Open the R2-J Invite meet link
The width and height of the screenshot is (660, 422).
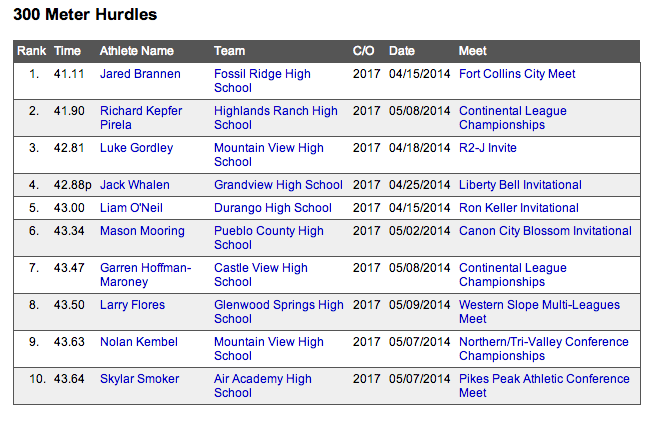(x=487, y=148)
